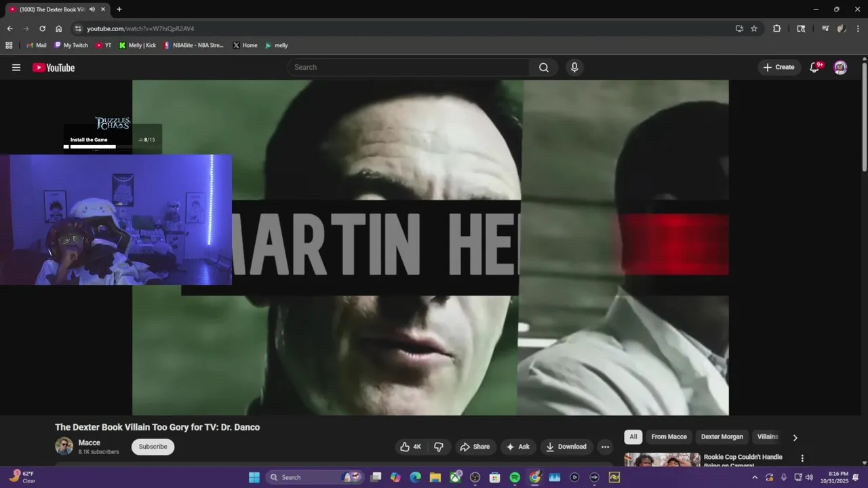Screen dimensions: 868x488
Task: Open Macce channel avatar
Action: tap(64, 446)
